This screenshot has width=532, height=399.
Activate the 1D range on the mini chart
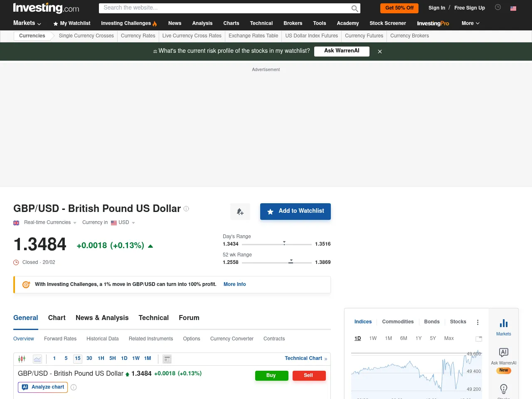click(357, 338)
